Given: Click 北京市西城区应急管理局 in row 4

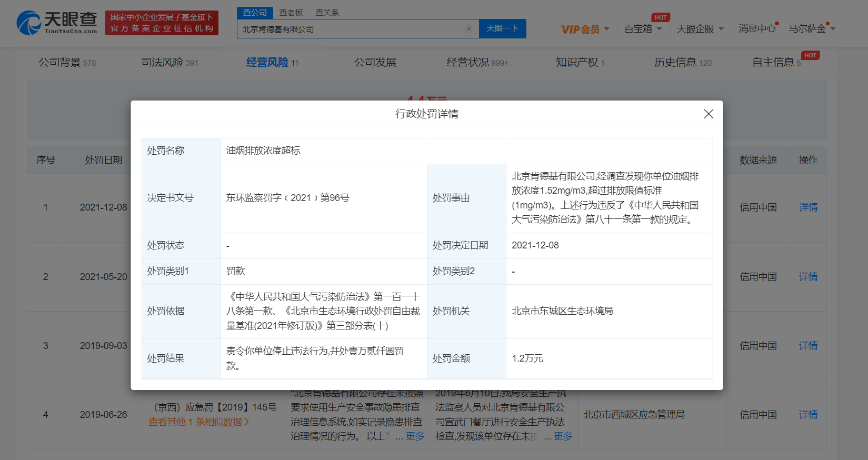Looking at the screenshot, I should pyautogui.click(x=634, y=415).
